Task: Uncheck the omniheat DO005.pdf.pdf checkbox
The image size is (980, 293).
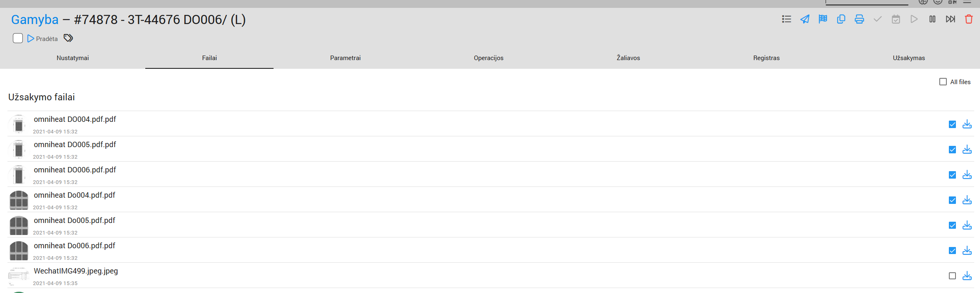Action: point(953,150)
